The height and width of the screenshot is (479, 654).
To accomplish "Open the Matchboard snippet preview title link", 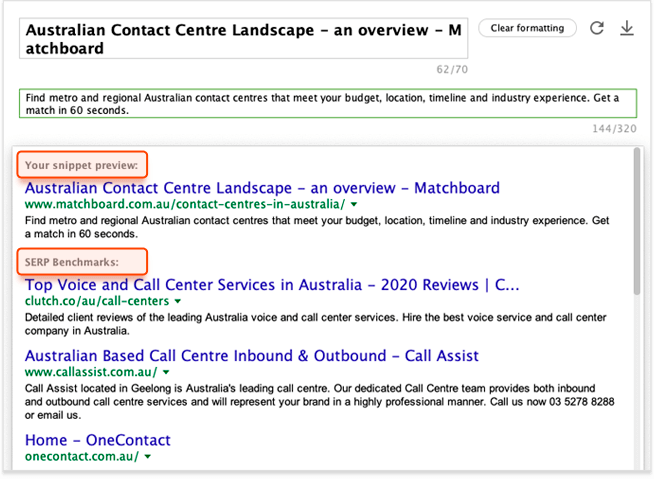I will tap(262, 188).
